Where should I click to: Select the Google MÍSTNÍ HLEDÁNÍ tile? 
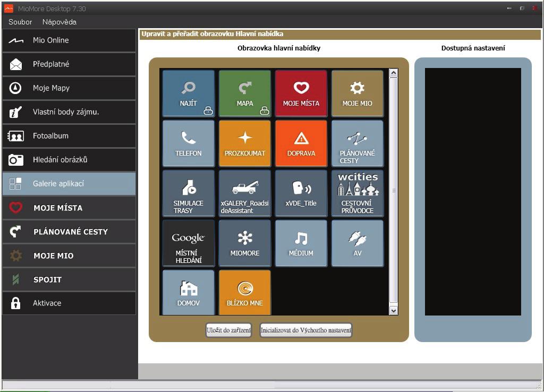tap(189, 243)
